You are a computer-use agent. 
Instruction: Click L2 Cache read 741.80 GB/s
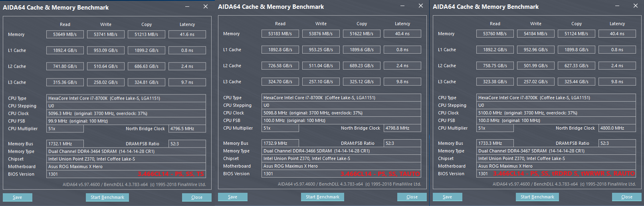click(65, 66)
